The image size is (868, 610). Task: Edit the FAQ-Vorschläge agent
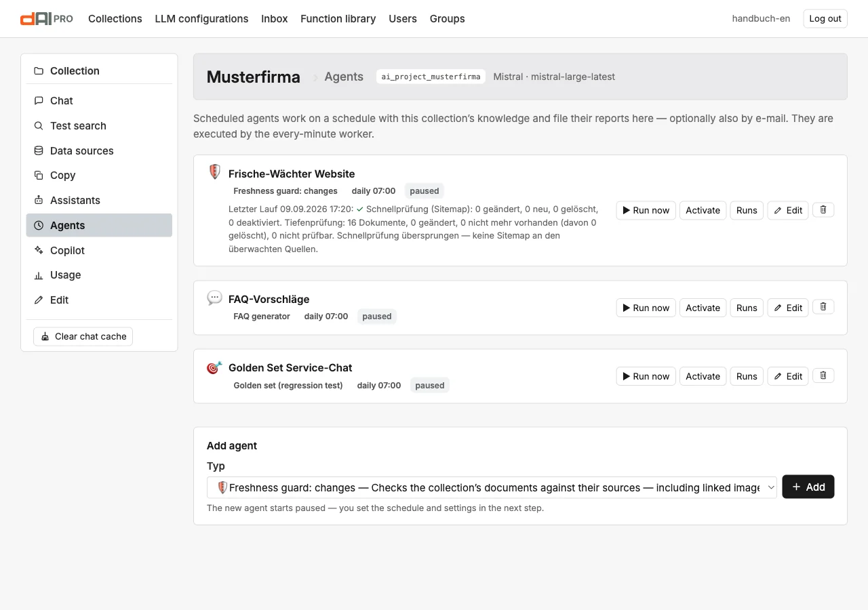788,308
